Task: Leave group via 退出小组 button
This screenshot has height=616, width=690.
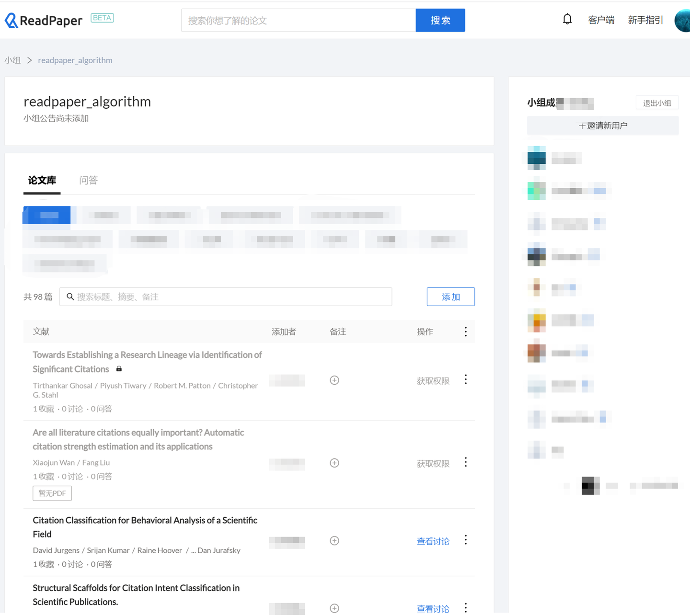Action: coord(657,103)
